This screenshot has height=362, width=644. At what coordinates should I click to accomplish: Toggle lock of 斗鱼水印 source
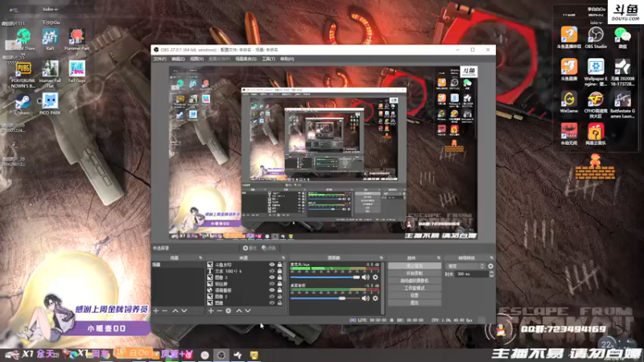coord(279,265)
